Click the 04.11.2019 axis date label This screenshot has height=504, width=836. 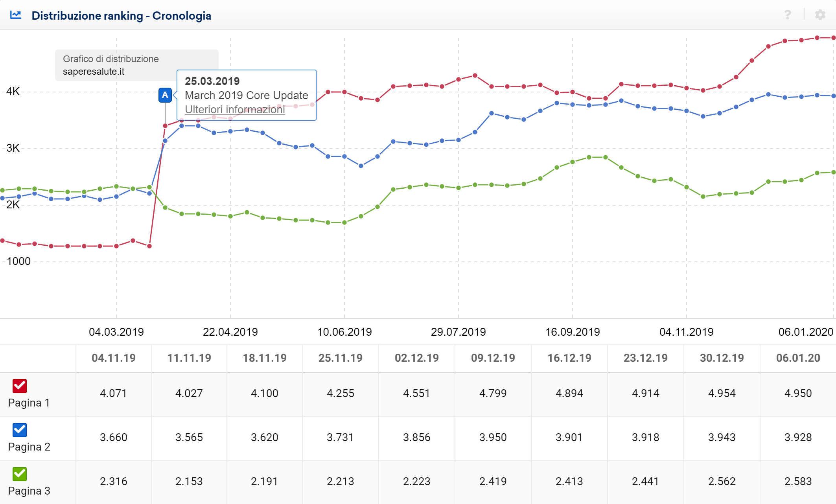(687, 332)
